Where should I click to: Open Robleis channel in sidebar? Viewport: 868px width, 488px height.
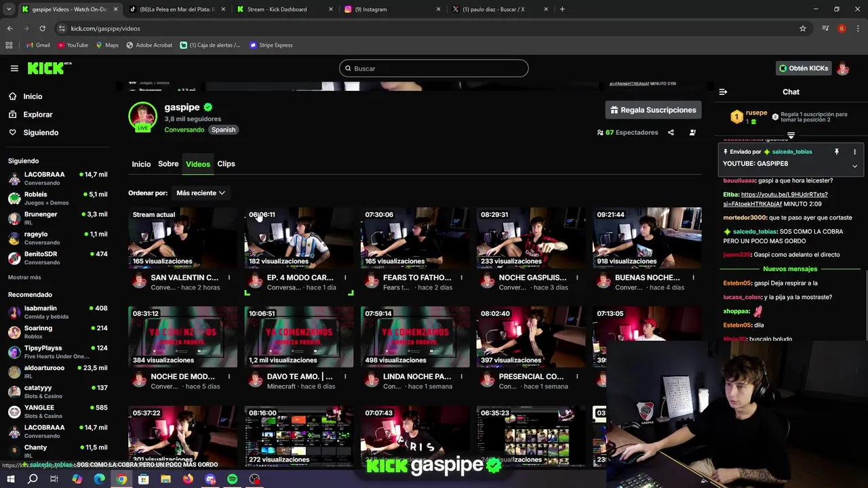(x=58, y=198)
